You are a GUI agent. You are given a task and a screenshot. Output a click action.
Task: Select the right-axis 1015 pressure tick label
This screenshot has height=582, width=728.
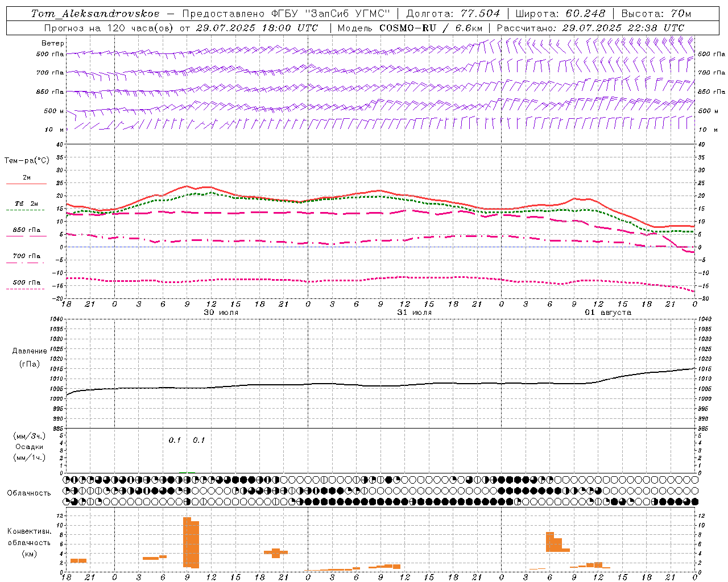pos(705,369)
